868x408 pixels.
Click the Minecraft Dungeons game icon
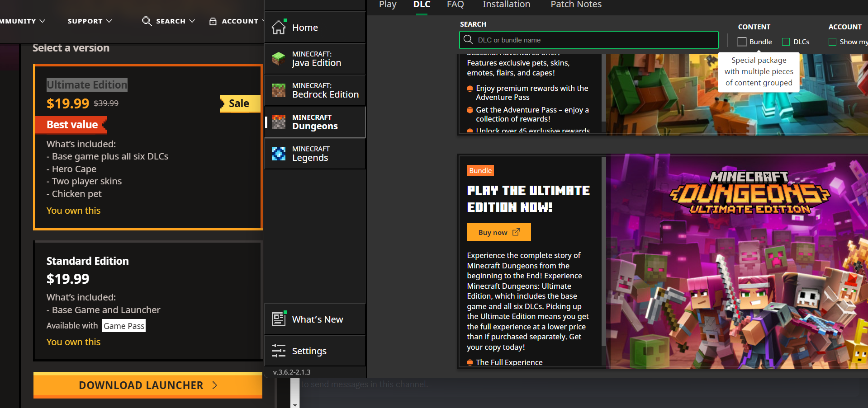pyautogui.click(x=279, y=122)
